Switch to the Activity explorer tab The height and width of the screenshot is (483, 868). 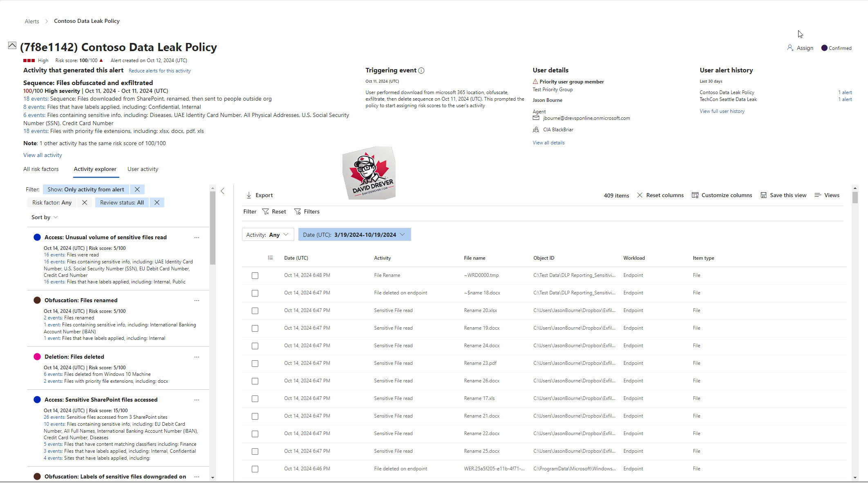[95, 169]
